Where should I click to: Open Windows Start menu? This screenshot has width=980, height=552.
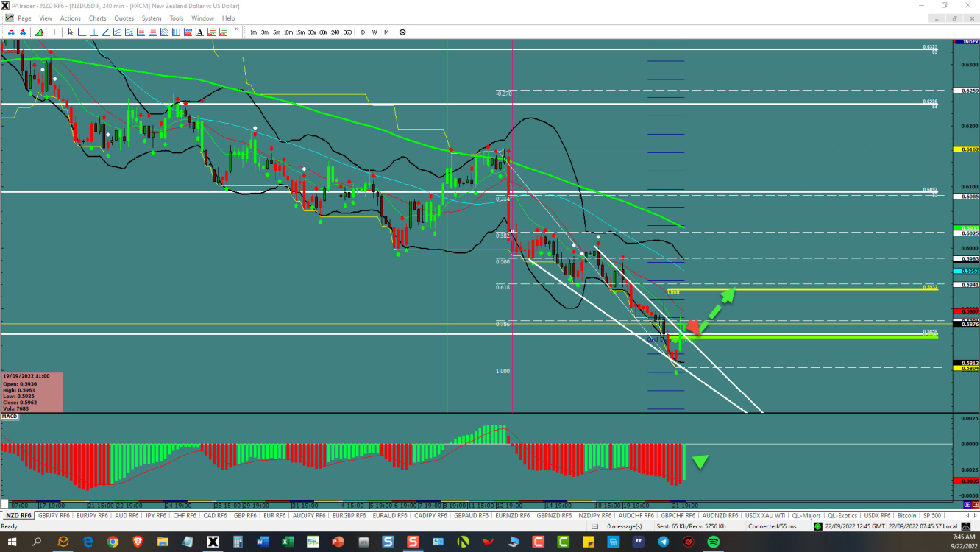(12, 542)
